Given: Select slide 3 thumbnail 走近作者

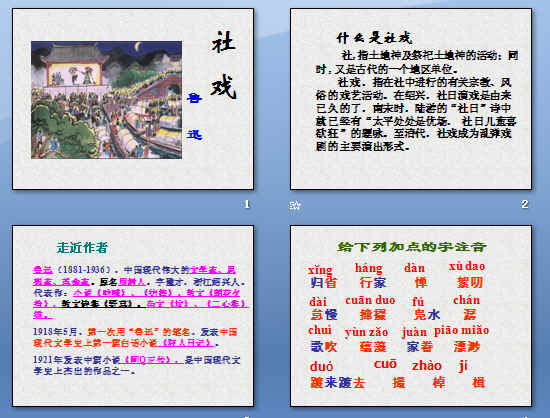Looking at the screenshot, I should (x=133, y=316).
